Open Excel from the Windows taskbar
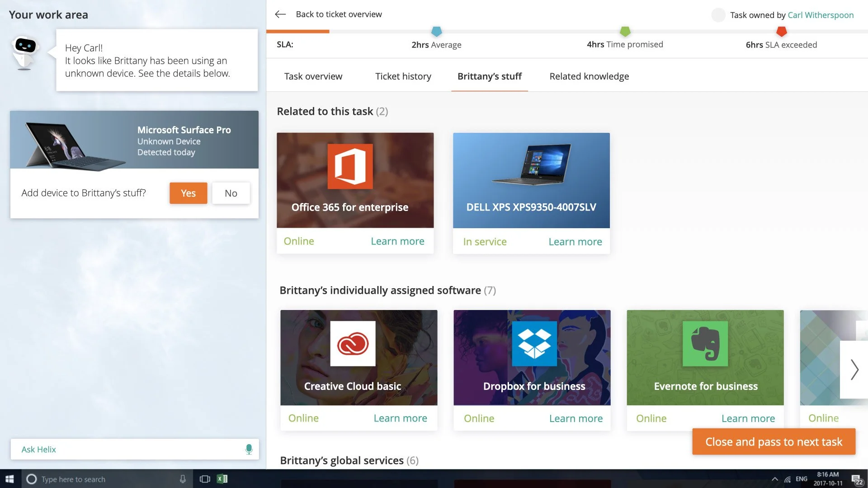 click(x=222, y=479)
